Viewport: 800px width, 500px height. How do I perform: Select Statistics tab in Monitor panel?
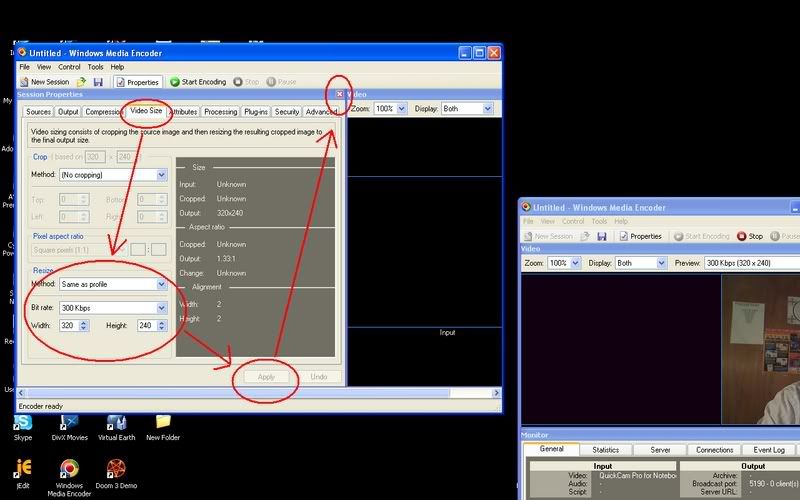coord(606,450)
